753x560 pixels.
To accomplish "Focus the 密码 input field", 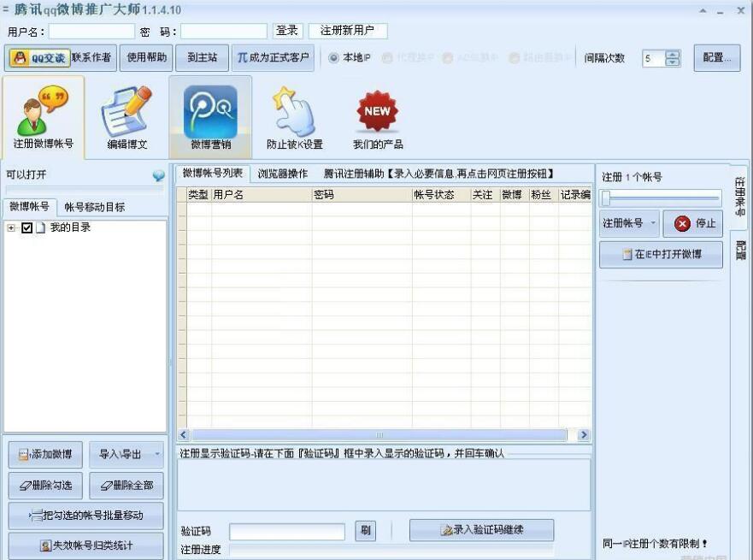I will [224, 32].
